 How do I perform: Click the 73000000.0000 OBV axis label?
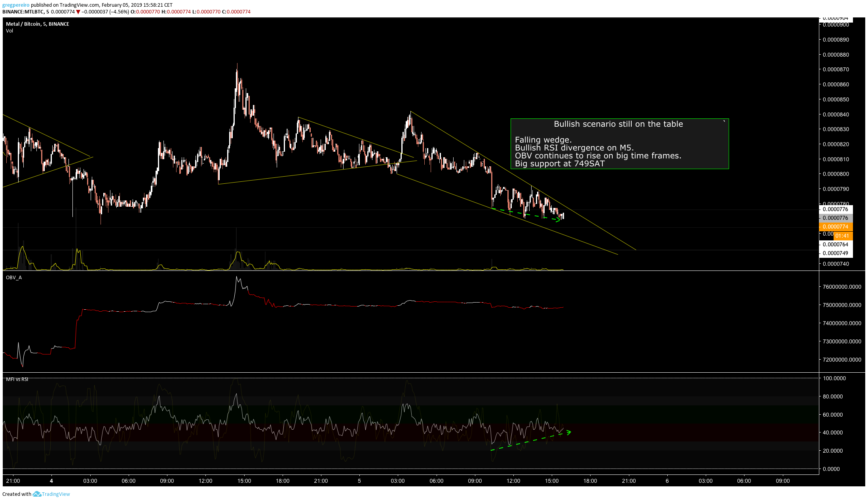point(842,342)
